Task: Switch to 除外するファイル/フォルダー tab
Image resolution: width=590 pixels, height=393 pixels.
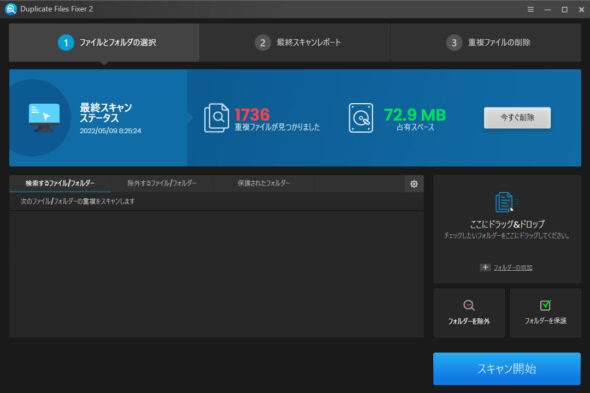Action: 162,183
